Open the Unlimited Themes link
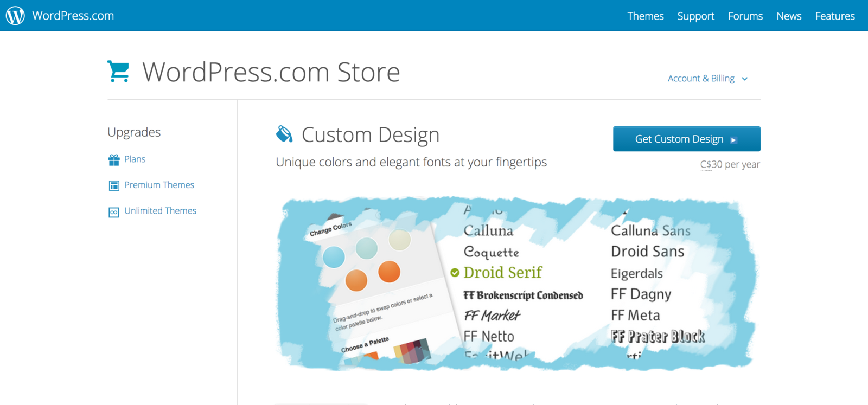 click(160, 210)
